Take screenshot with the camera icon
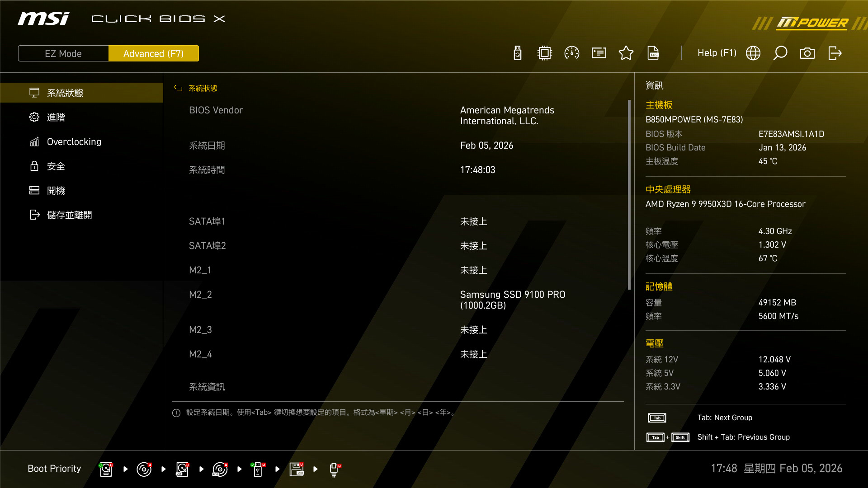Viewport: 868px width, 488px height. click(807, 53)
